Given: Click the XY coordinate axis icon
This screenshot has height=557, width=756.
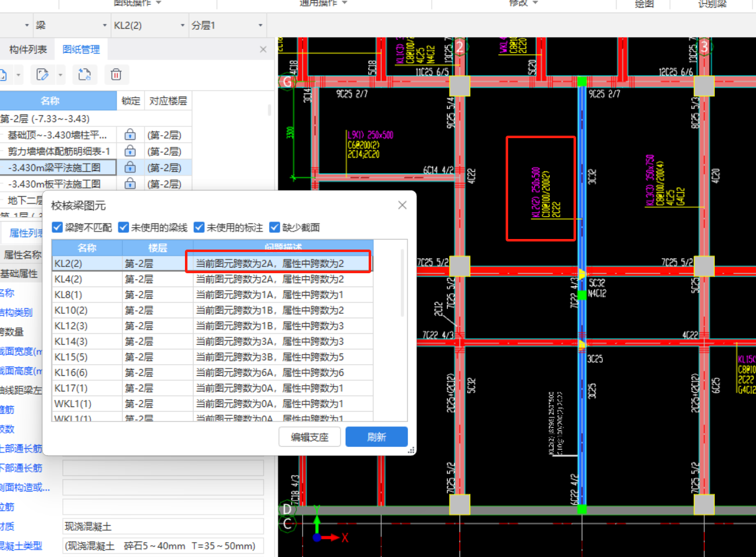Looking at the screenshot, I should tap(328, 525).
